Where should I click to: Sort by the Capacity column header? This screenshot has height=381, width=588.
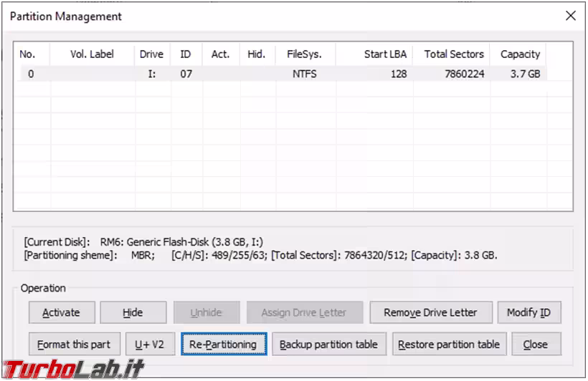[520, 54]
